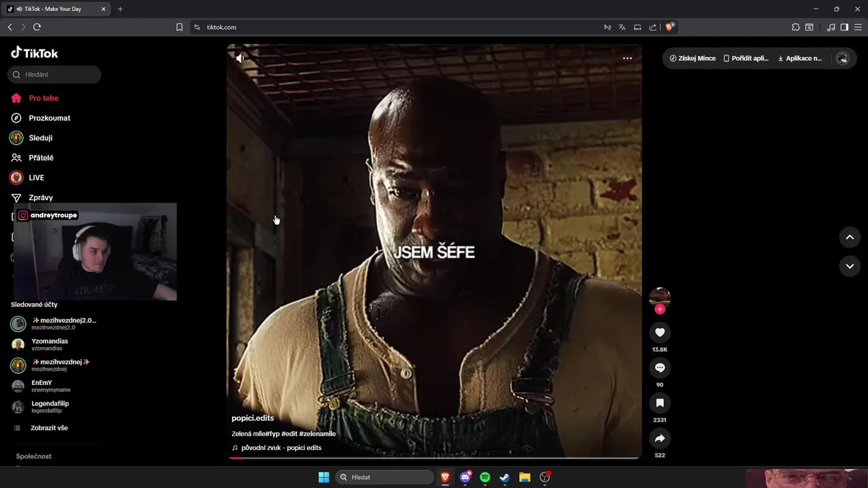The image size is (868, 488).
Task: Open the EnEmY followed account
Action: click(42, 386)
